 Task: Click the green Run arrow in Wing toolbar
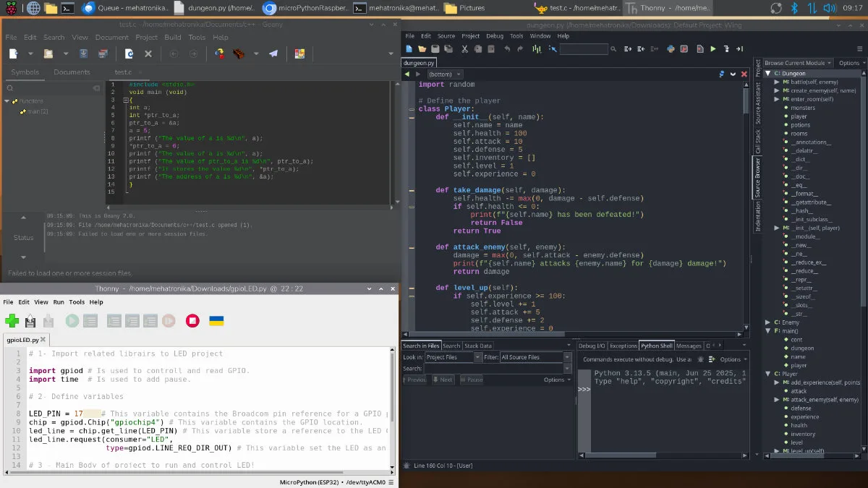712,49
